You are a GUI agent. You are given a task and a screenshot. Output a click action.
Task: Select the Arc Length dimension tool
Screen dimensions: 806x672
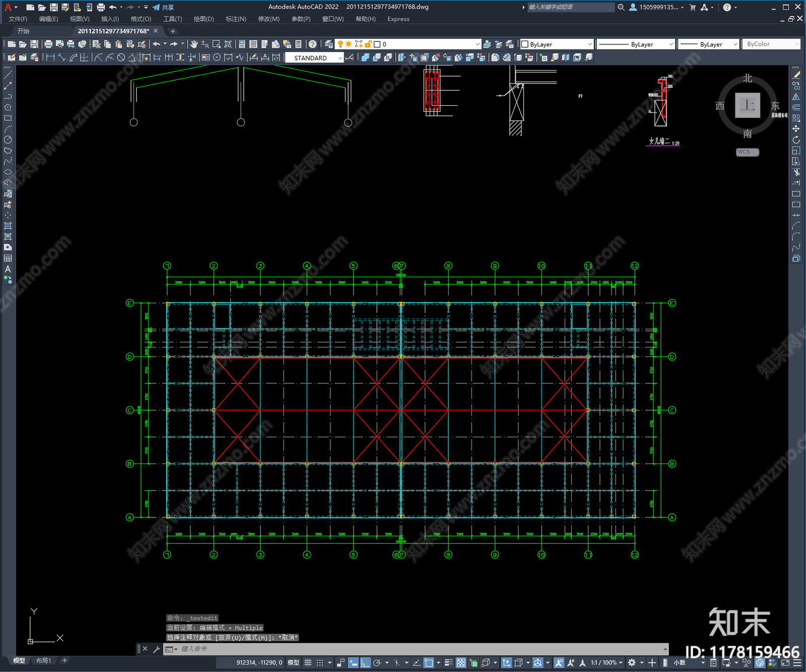coord(73,57)
